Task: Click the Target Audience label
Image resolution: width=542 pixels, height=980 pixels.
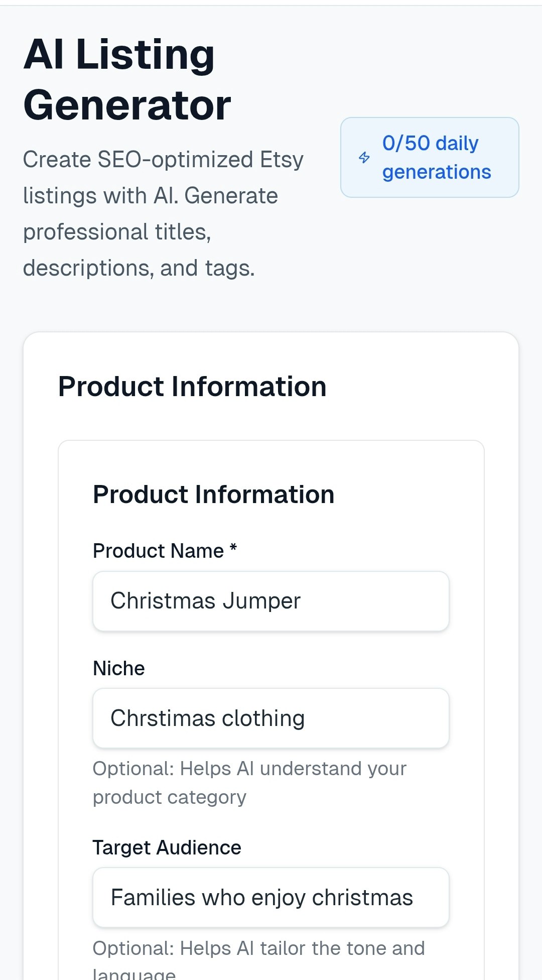Action: point(167,847)
